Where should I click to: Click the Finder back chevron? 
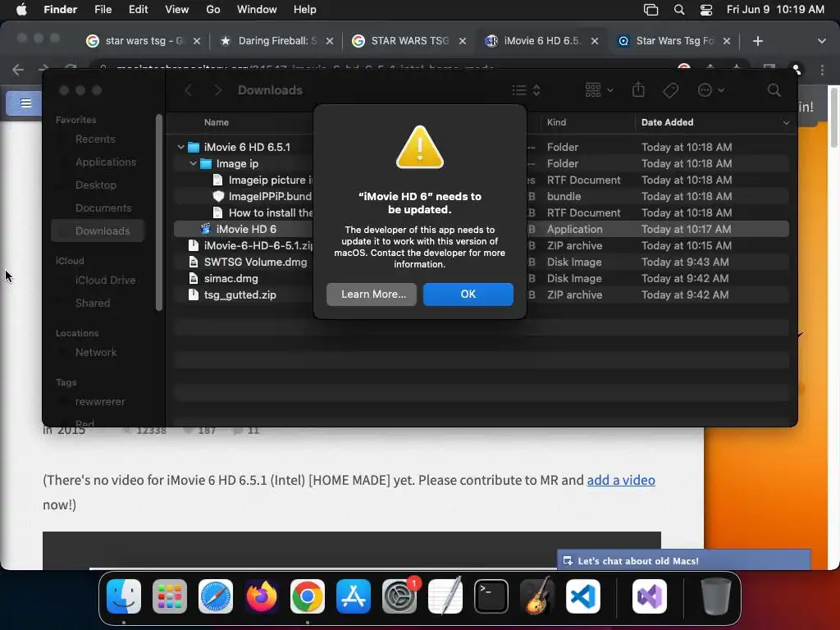point(188,90)
